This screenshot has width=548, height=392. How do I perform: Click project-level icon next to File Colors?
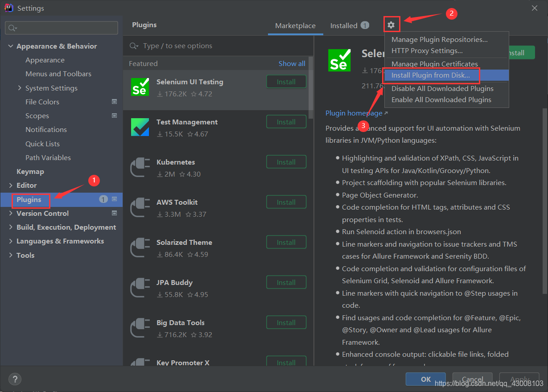pyautogui.click(x=114, y=102)
